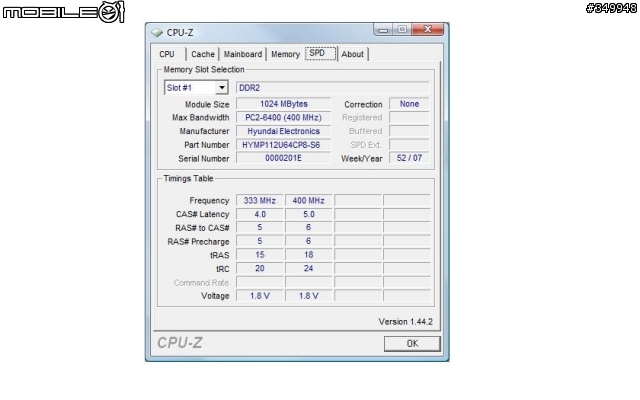The height and width of the screenshot is (400, 640).
Task: Select the 1024 MBytes module size value
Action: 284,104
